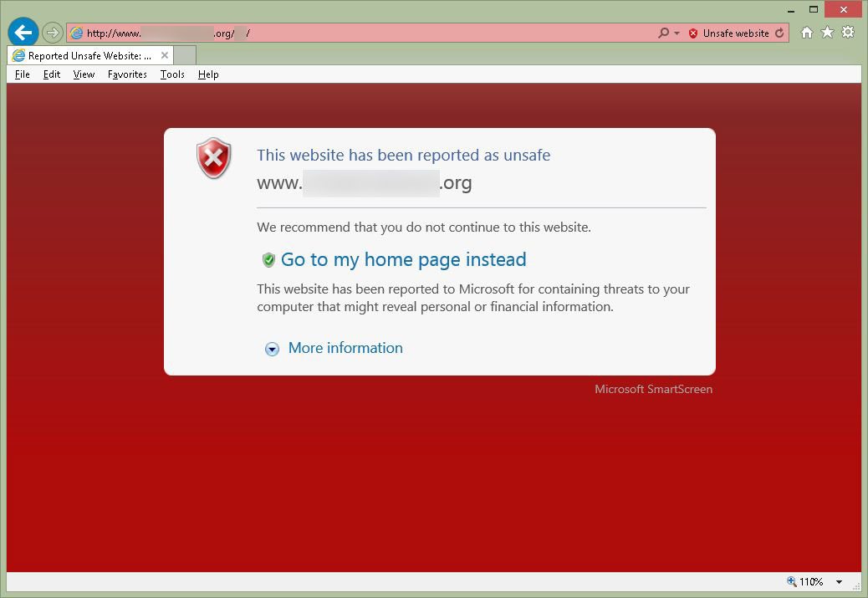
Task: Minimize the browser window
Action: click(x=791, y=10)
